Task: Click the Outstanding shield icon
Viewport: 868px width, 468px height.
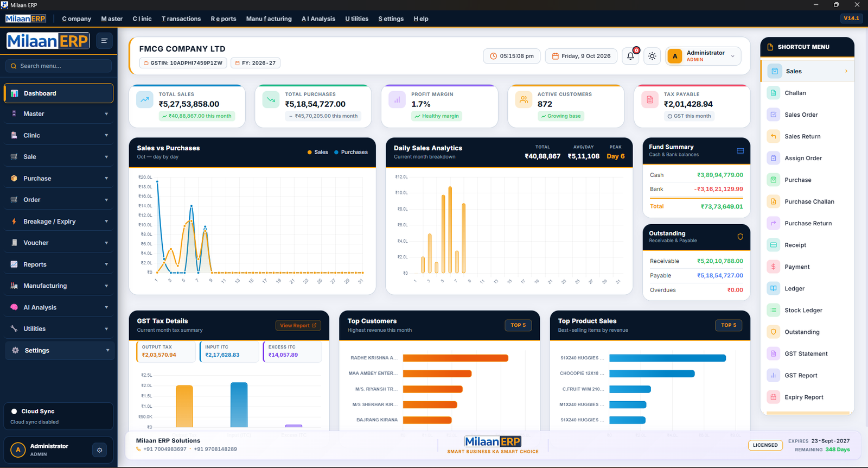Action: point(740,237)
